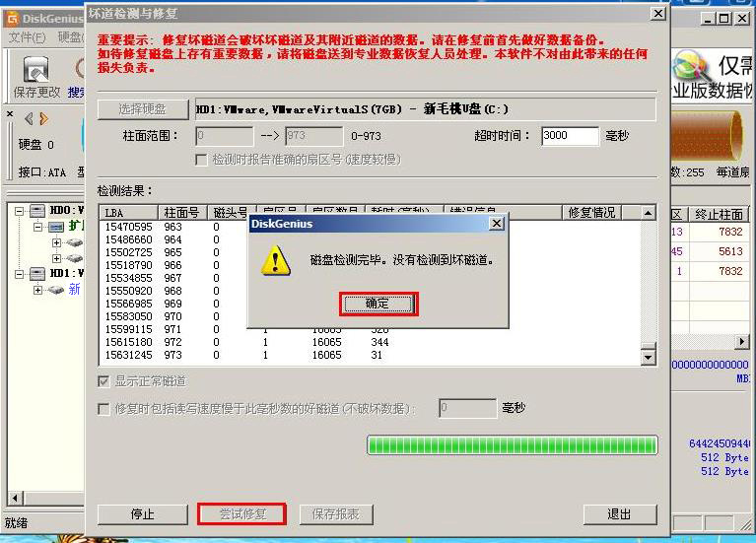Click the back navigation arrow icon
This screenshot has height=543, width=756.
pyautogui.click(x=29, y=118)
